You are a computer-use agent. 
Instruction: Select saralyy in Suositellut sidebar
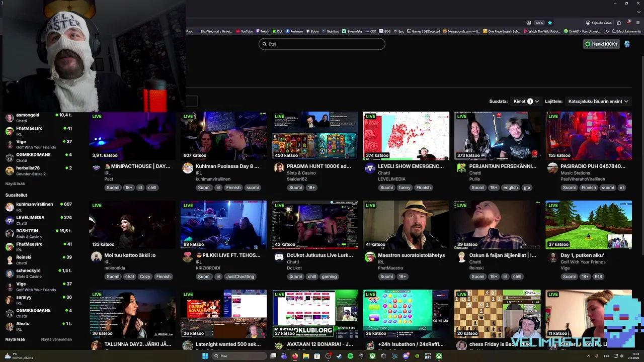(39, 300)
